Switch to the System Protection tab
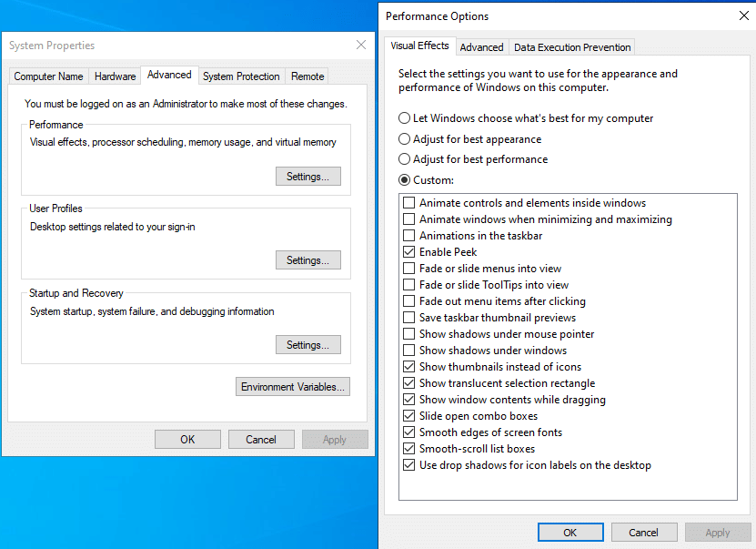The width and height of the screenshot is (756, 549). pos(241,76)
